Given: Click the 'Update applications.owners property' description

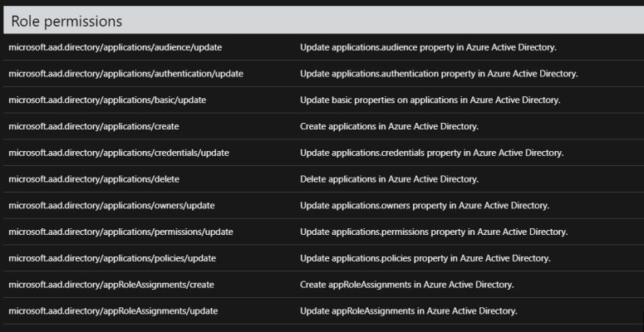Looking at the screenshot, I should [x=425, y=206].
